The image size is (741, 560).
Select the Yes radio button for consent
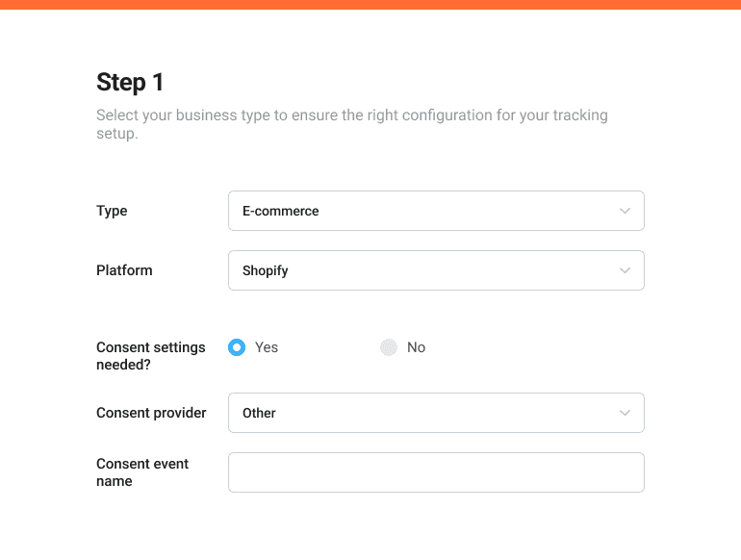(237, 347)
